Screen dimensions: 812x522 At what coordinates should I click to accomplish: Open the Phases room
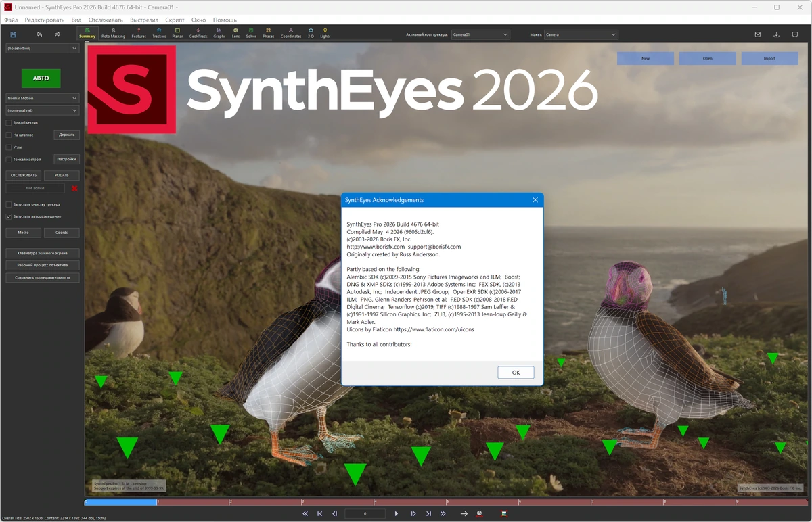(x=269, y=33)
